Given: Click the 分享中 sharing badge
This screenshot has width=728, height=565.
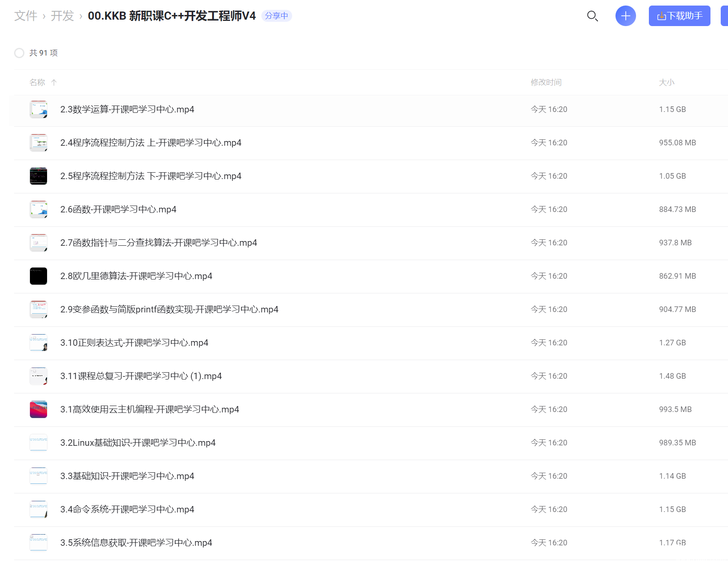Looking at the screenshot, I should point(276,16).
